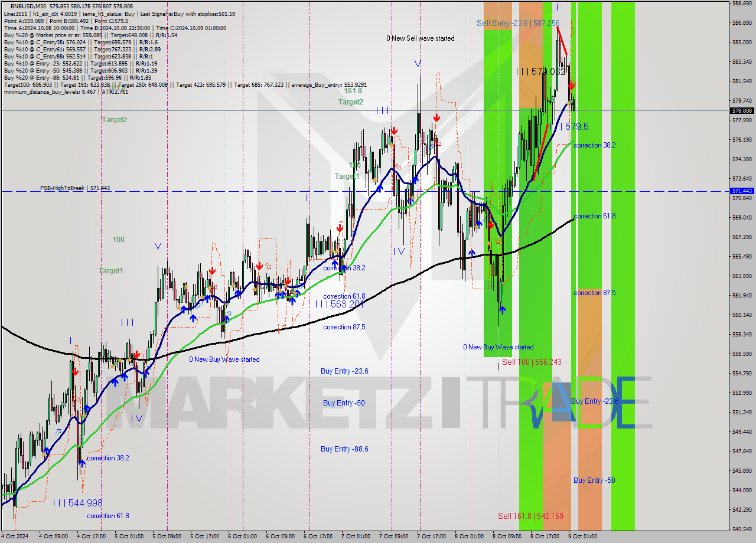756x543 pixels.
Task: Click the 558.340 price axis value
Action: coord(742,334)
